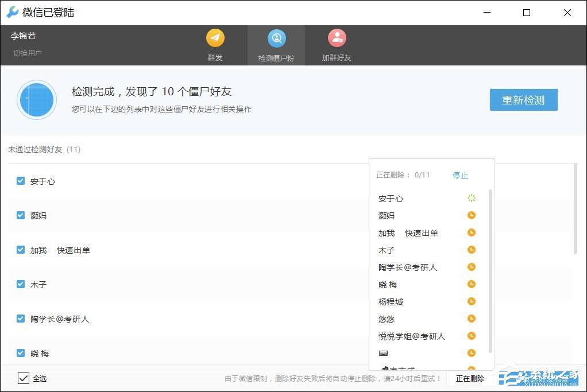Uncheck the 晓梅 contact checkbox
This screenshot has width=587, height=392.
click(x=20, y=353)
